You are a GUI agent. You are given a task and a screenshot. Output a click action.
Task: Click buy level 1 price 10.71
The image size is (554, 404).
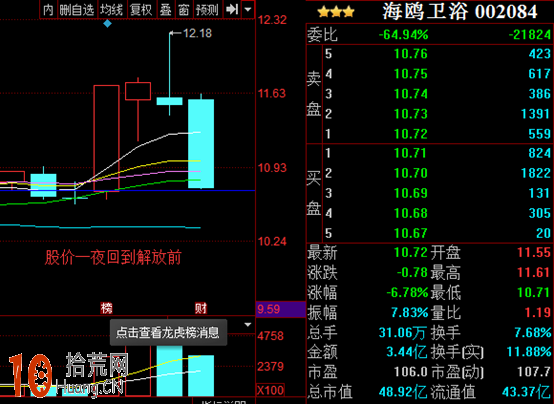tap(411, 153)
